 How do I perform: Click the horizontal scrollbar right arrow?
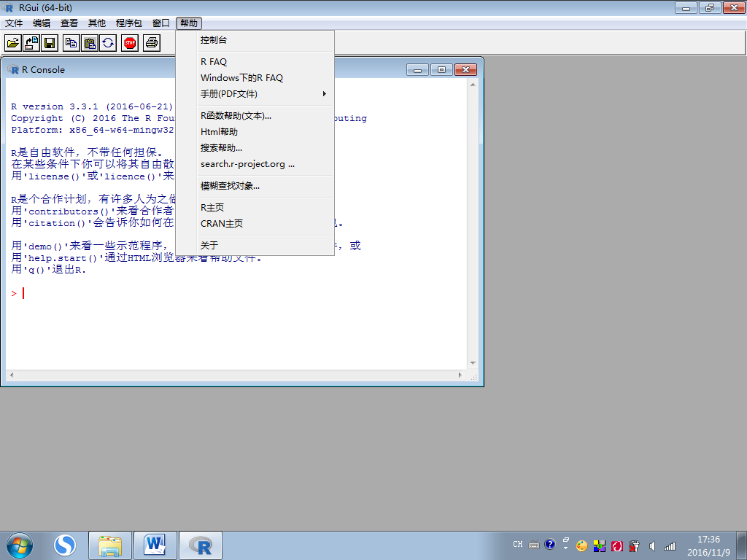point(460,376)
